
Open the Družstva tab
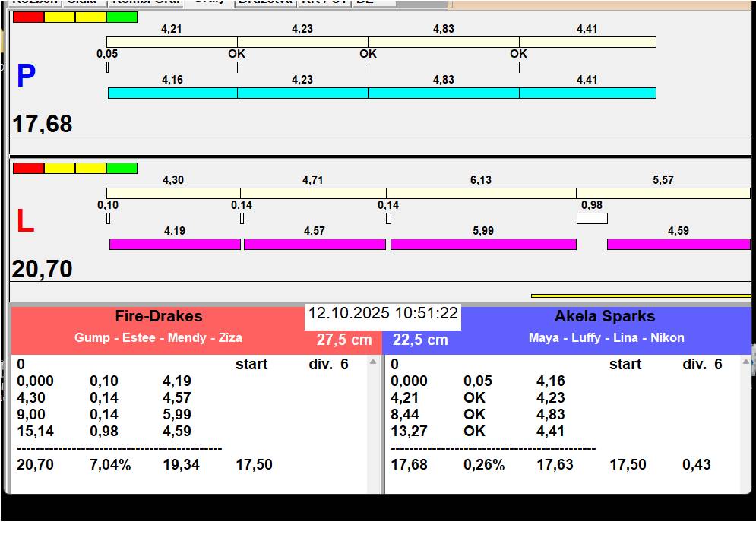pos(264,2)
